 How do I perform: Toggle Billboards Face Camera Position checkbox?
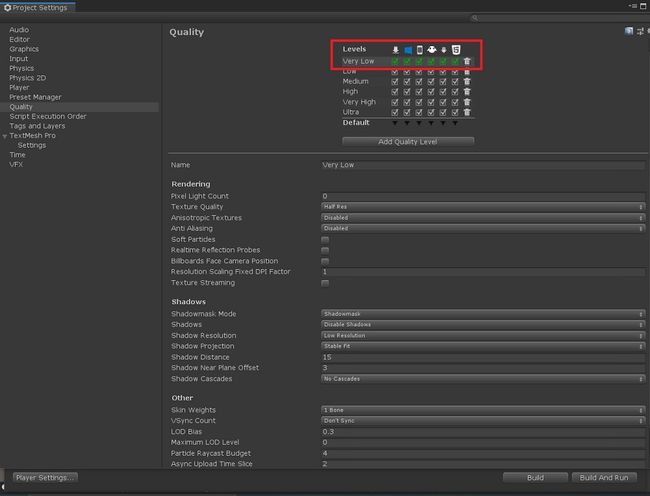[325, 261]
